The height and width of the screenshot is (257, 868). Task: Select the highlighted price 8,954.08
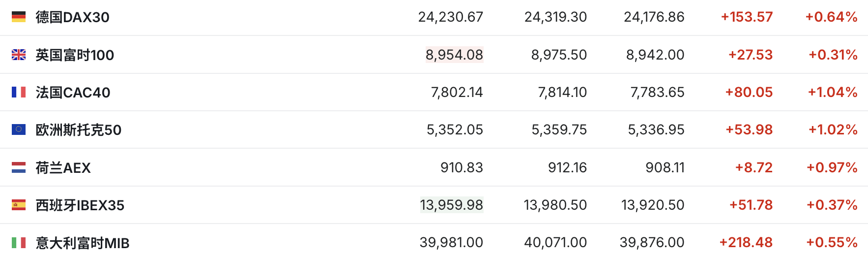click(454, 55)
